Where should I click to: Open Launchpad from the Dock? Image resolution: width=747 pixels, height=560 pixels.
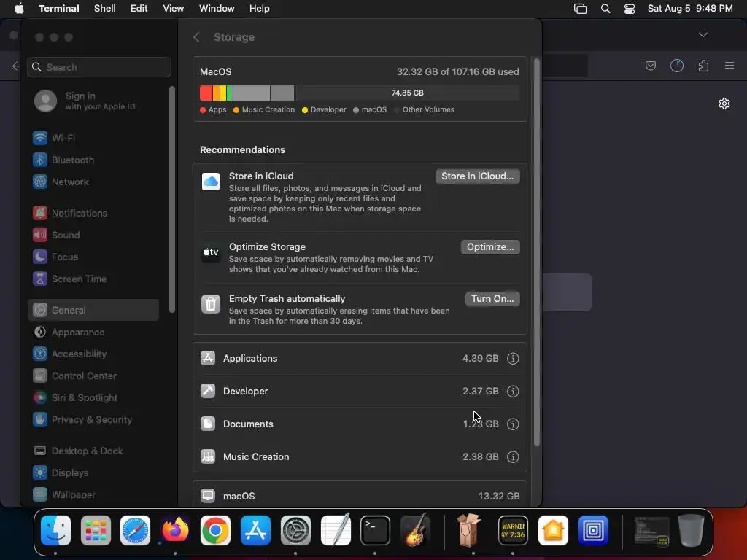click(96, 531)
